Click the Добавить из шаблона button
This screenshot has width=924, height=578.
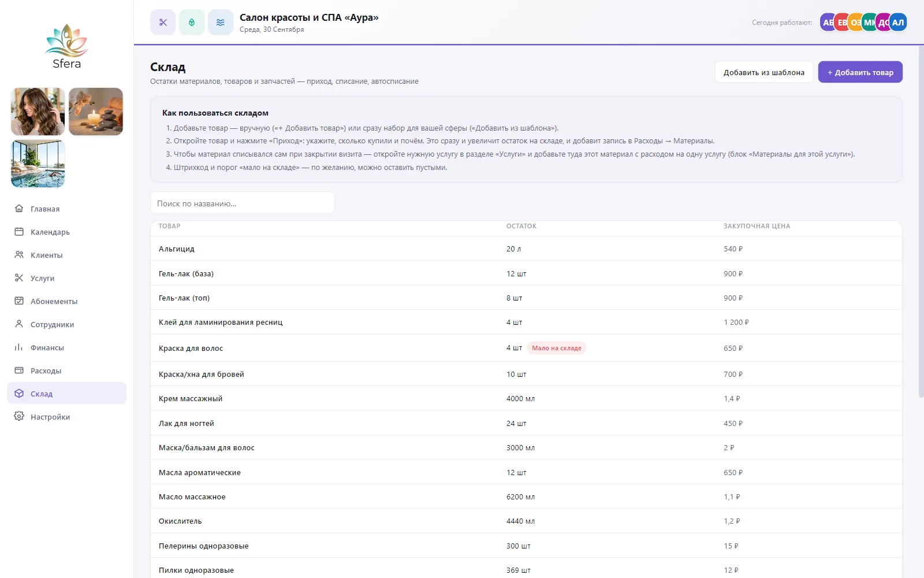pyautogui.click(x=763, y=72)
